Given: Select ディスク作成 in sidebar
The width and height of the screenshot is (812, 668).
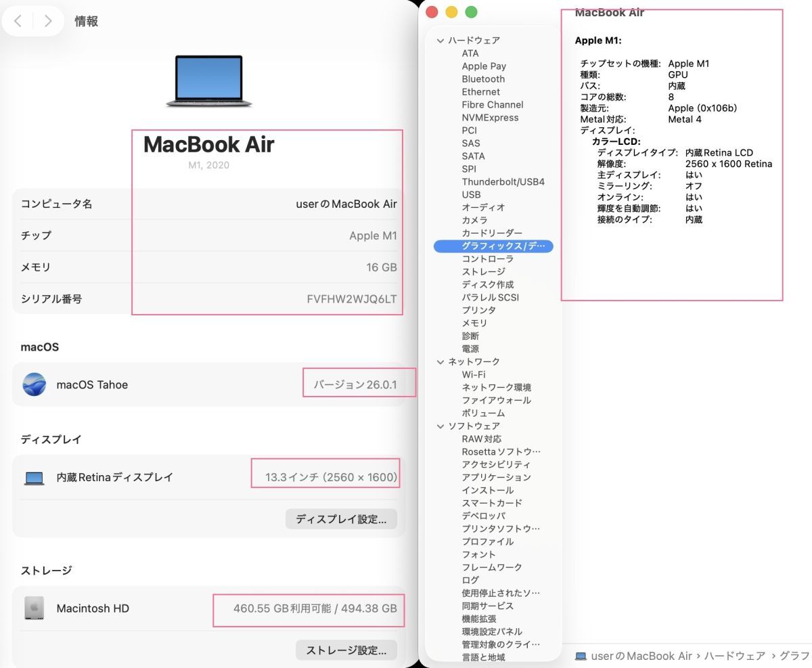Looking at the screenshot, I should tap(488, 285).
